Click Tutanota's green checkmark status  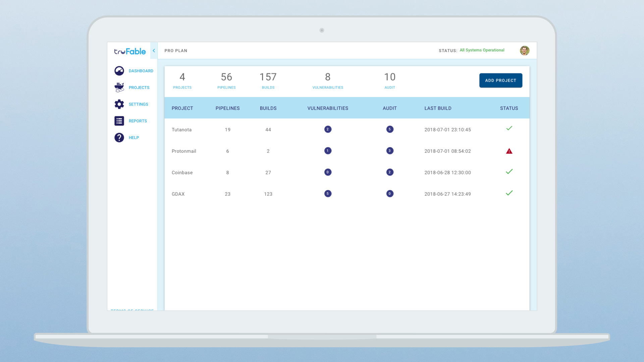[509, 128]
